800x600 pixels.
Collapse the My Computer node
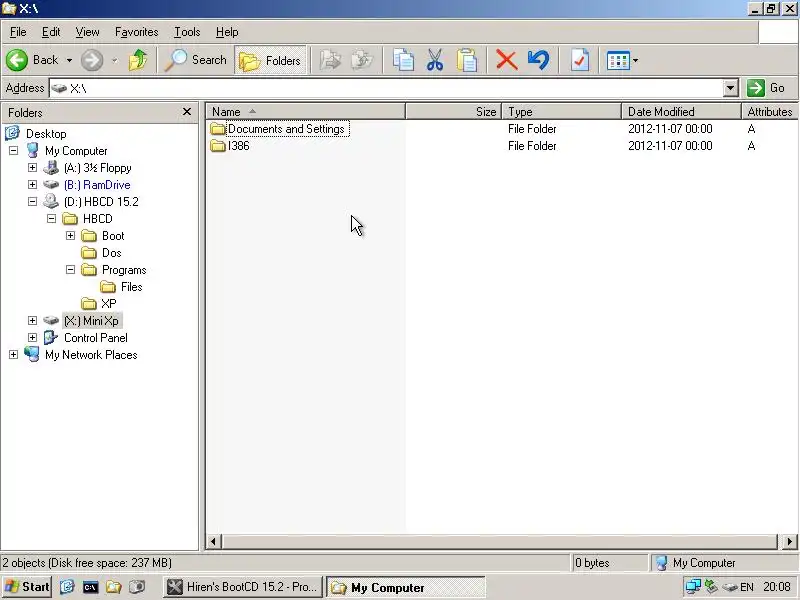coord(14,151)
